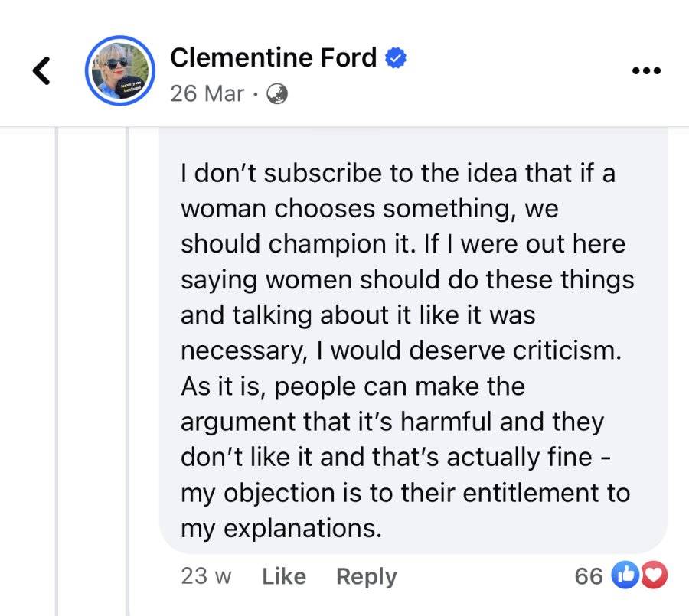Click the blue verified badge beside the name
Viewport: 689px width, 616px height.
click(x=396, y=57)
